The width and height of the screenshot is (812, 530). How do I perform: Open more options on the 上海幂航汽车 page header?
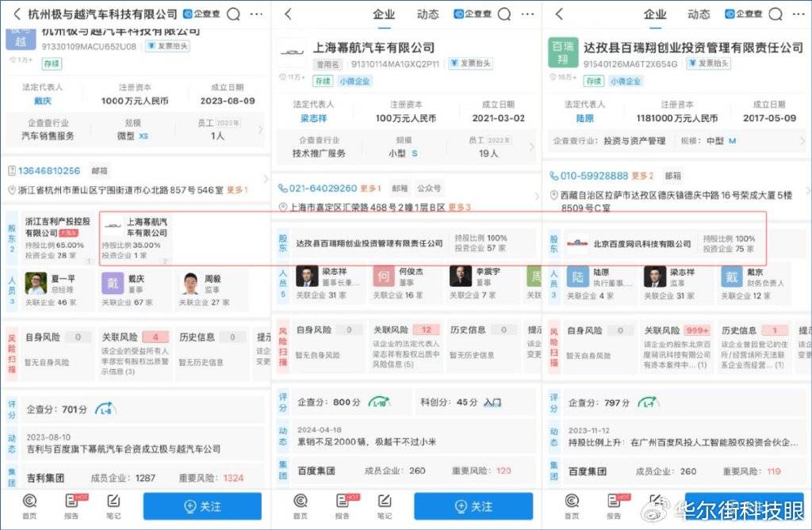[527, 14]
